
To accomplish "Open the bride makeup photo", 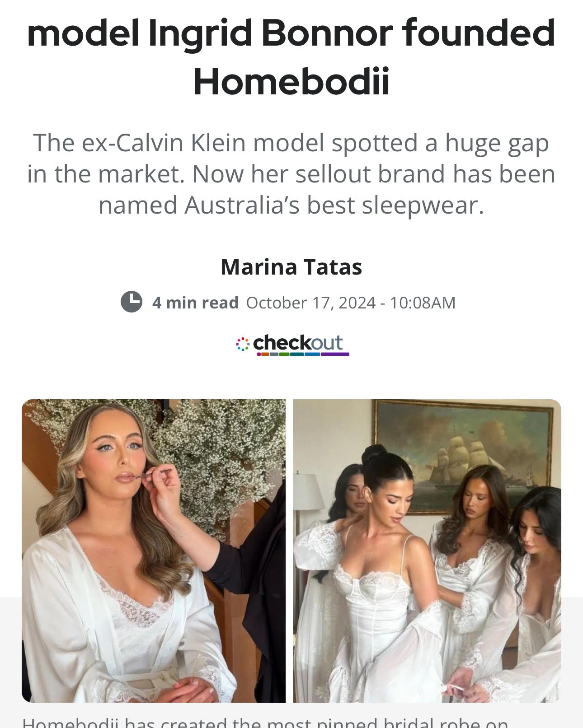I will [154, 551].
